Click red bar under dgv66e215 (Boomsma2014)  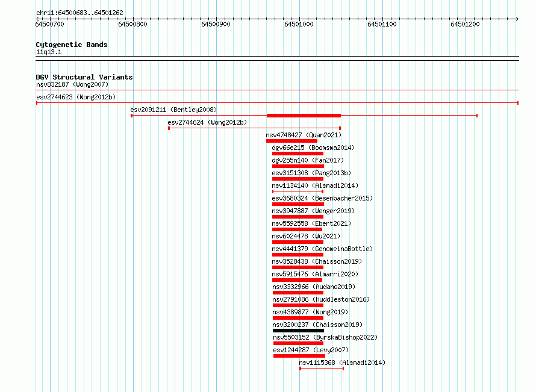coord(298,154)
